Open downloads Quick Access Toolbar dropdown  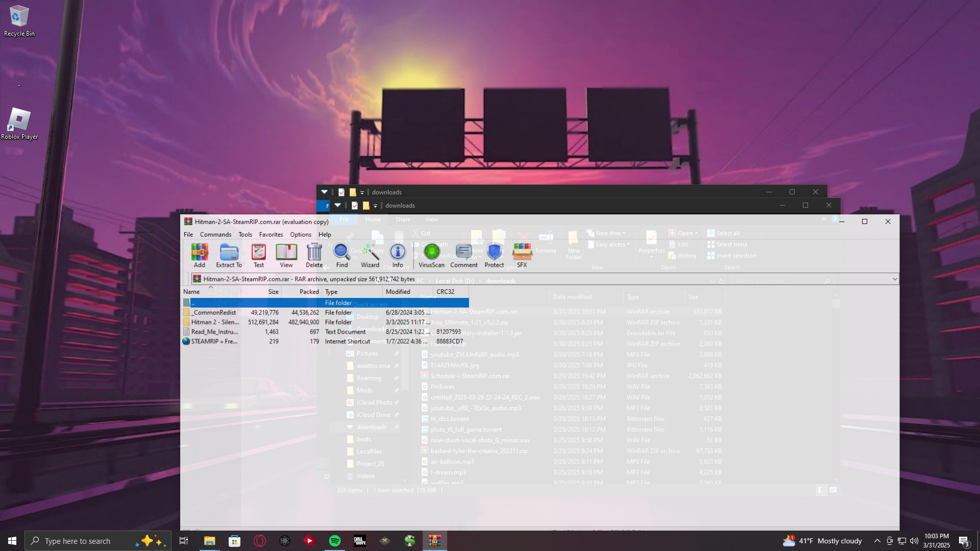pyautogui.click(x=375, y=206)
